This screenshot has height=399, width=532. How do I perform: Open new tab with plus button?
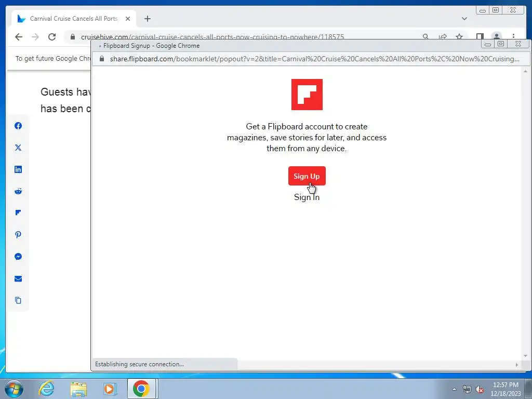(x=147, y=19)
